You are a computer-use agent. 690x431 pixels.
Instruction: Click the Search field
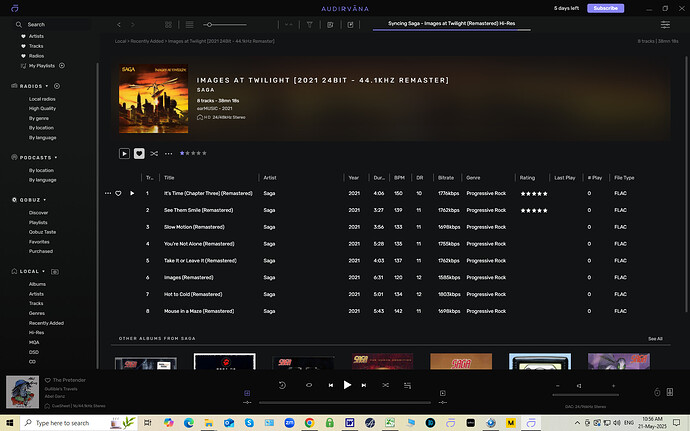53,25
